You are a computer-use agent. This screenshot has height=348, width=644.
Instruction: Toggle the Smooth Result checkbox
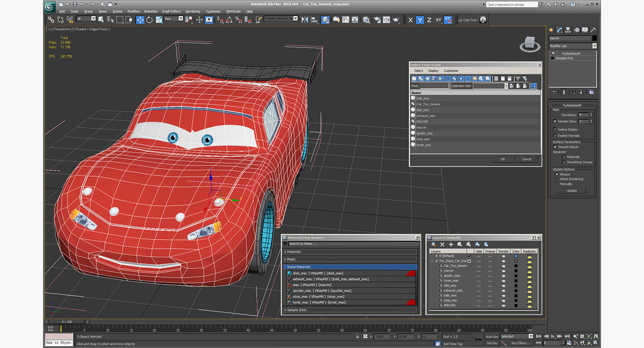555,147
